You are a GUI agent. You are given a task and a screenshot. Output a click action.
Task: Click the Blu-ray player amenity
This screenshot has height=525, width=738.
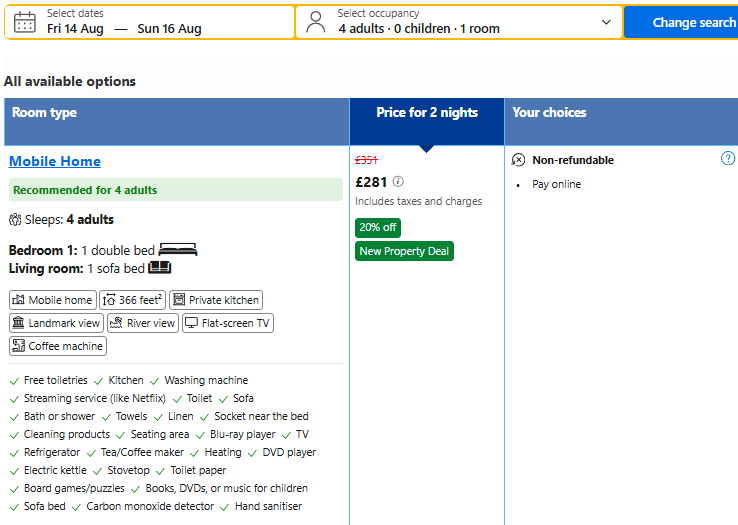242,434
